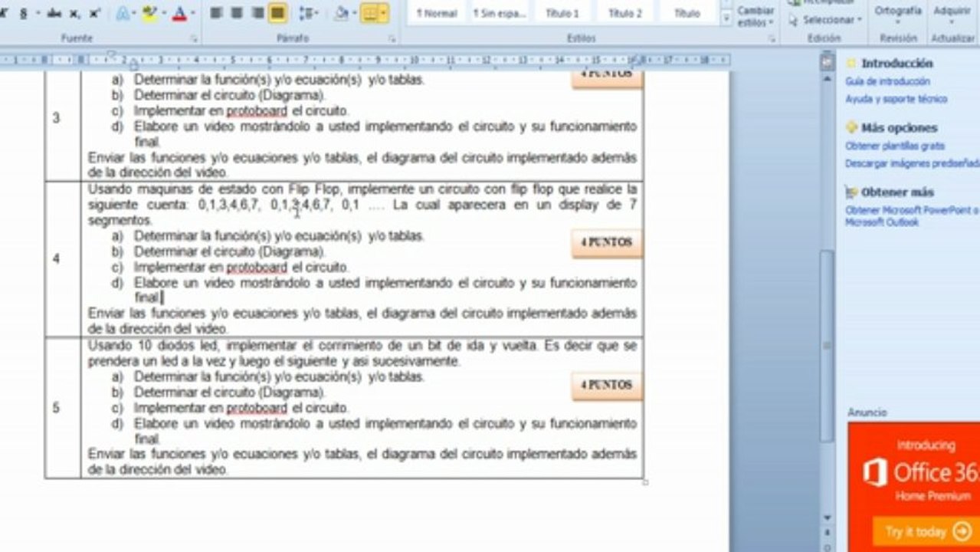Screen dimensions: 980x552
Task: Apply red font color
Action: coord(179,14)
